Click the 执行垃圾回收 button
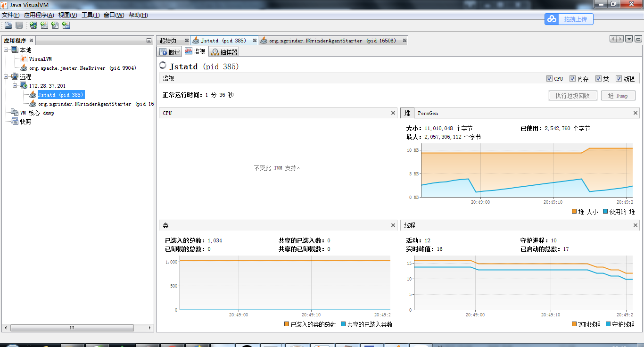This screenshot has width=644, height=347. tap(573, 96)
